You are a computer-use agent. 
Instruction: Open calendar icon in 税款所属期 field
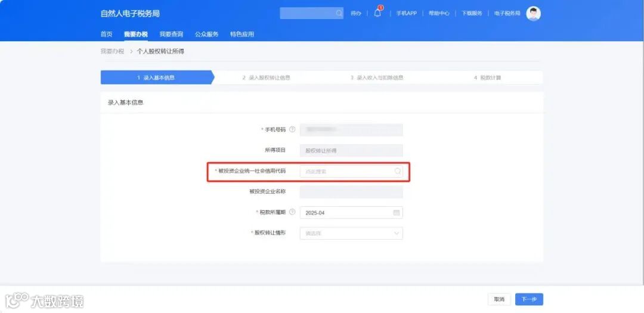click(x=397, y=213)
